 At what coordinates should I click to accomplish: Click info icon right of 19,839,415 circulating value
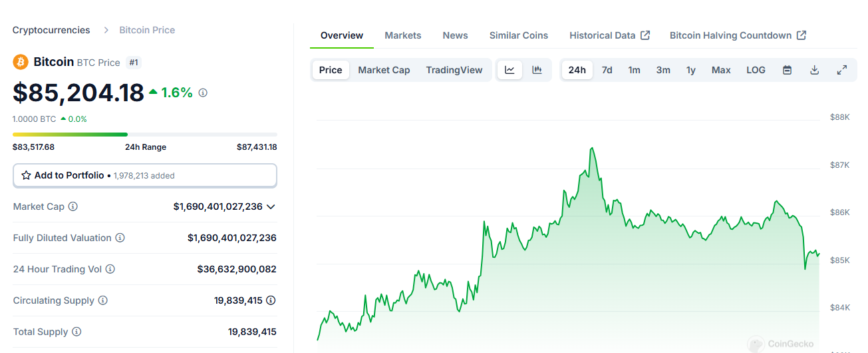271,300
